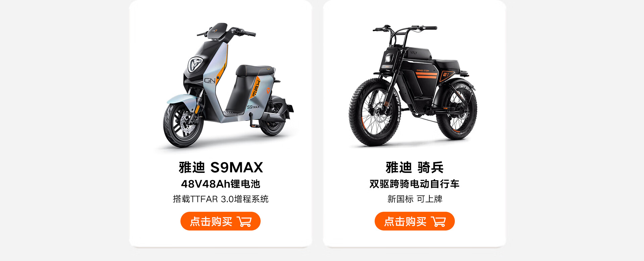Click the front wheel of the S9MAX scooter
Image resolution: width=644 pixels, height=261 pixels.
pos(183,125)
